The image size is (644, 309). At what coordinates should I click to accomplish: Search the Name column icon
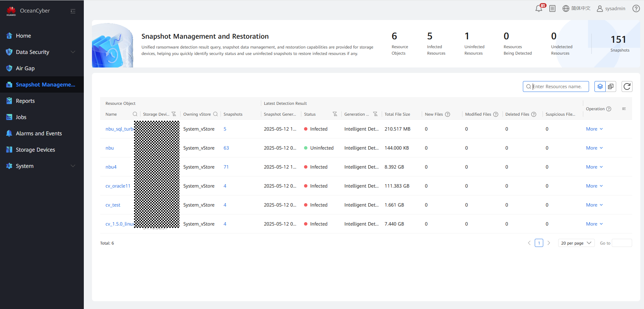coord(135,114)
